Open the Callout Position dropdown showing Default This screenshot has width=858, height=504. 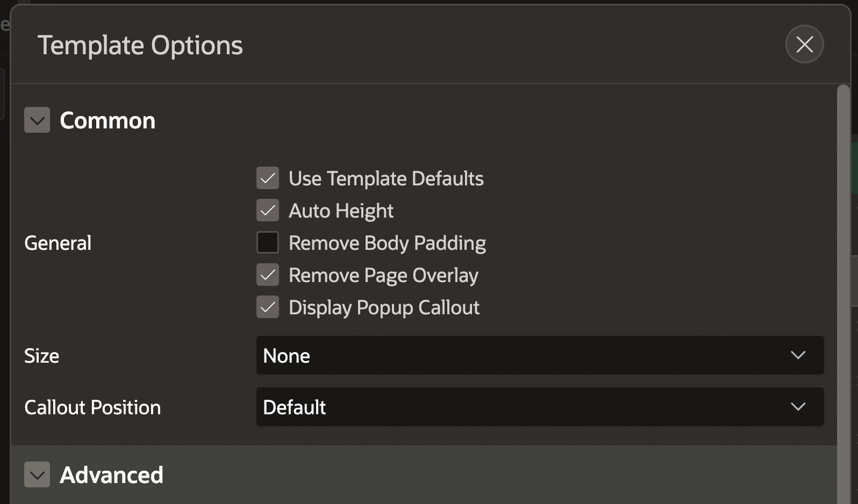pyautogui.click(x=539, y=407)
